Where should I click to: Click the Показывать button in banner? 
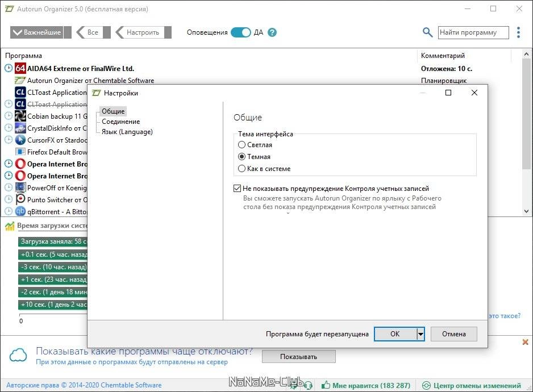(x=298, y=357)
